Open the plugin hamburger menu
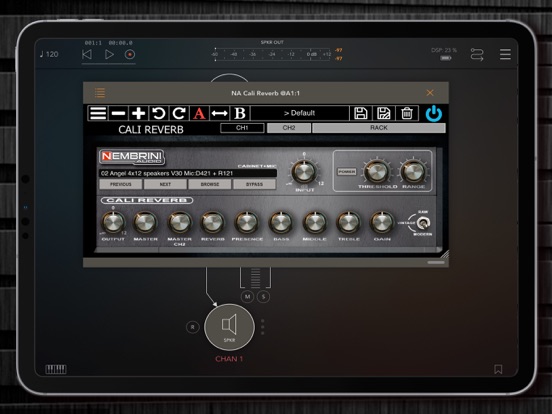552x414 pixels. pyautogui.click(x=98, y=113)
